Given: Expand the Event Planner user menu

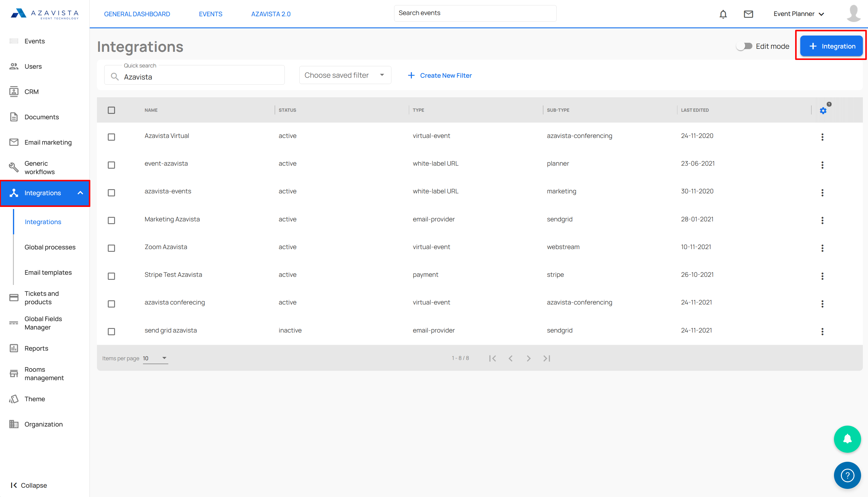Looking at the screenshot, I should [x=799, y=14].
